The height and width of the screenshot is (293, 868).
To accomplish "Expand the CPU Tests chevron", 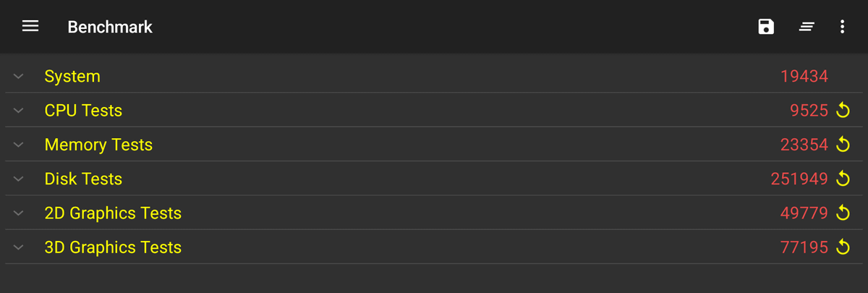I will [x=19, y=111].
